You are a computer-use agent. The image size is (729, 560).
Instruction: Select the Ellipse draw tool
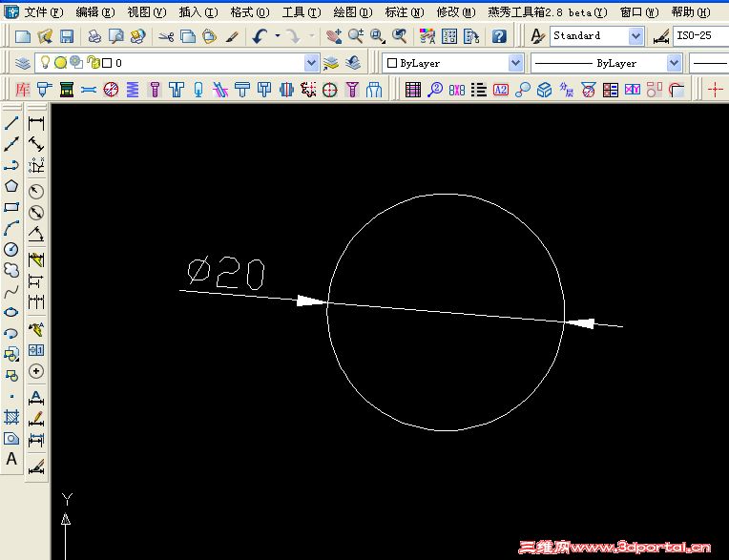click(11, 312)
